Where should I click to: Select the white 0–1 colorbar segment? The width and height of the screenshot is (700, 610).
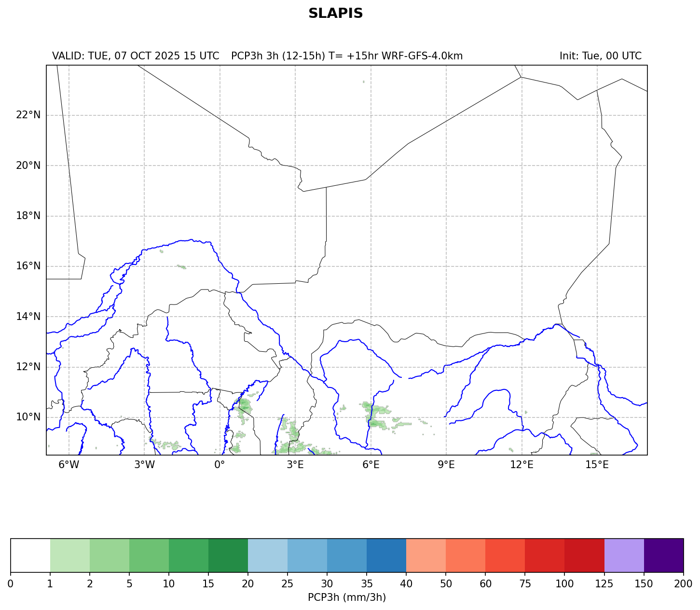pyautogui.click(x=30, y=555)
